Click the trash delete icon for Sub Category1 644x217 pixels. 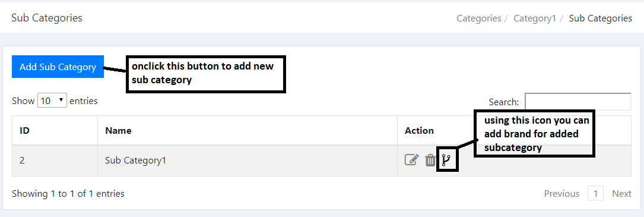[x=430, y=160]
